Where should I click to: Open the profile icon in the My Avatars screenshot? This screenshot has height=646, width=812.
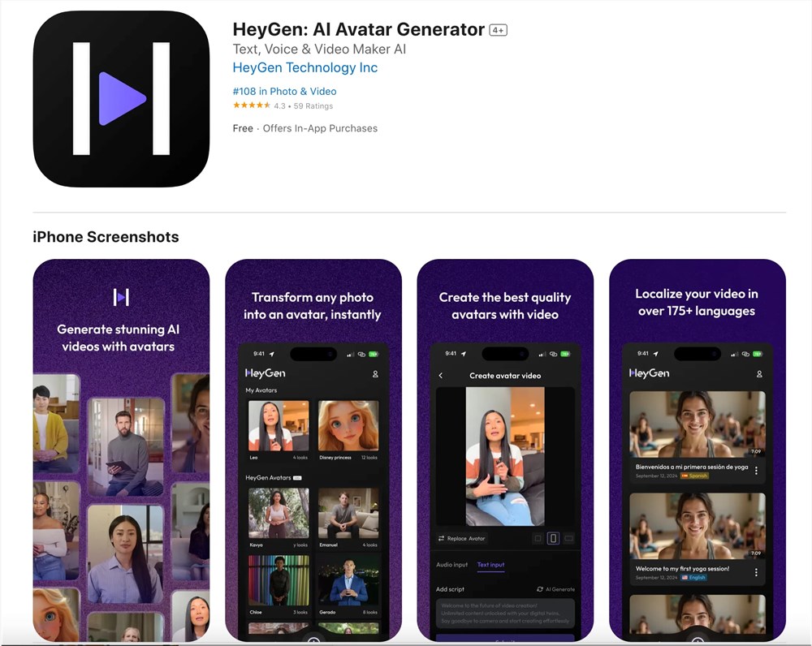tap(375, 374)
